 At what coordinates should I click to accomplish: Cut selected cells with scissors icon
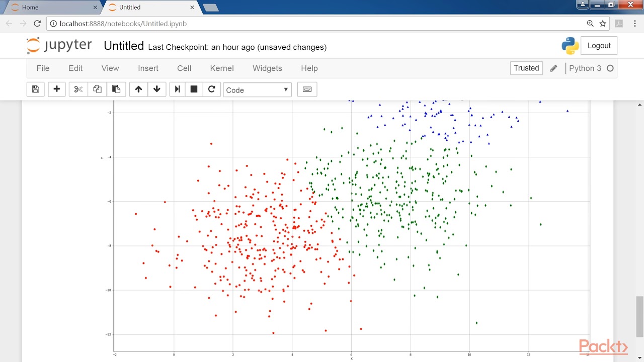click(78, 89)
